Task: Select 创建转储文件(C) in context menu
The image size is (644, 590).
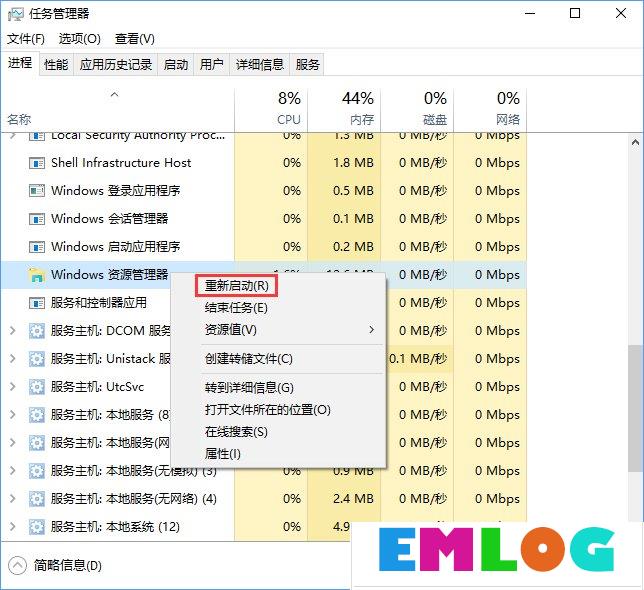Action: coord(249,359)
